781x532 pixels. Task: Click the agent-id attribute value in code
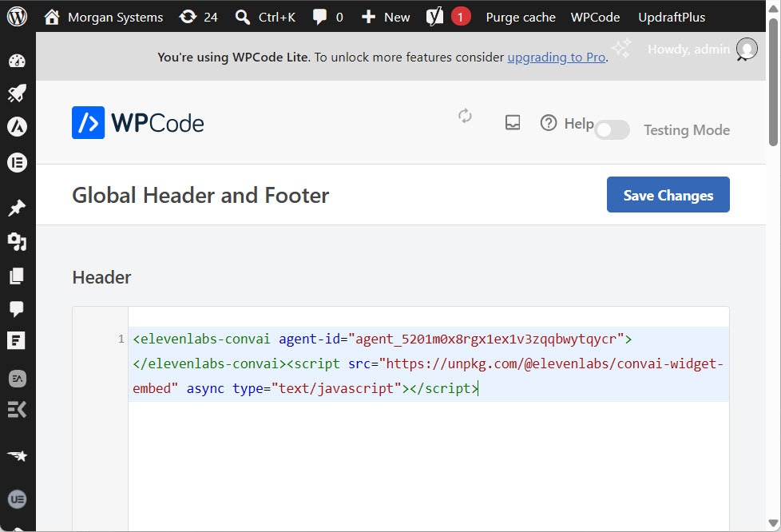[486, 339]
